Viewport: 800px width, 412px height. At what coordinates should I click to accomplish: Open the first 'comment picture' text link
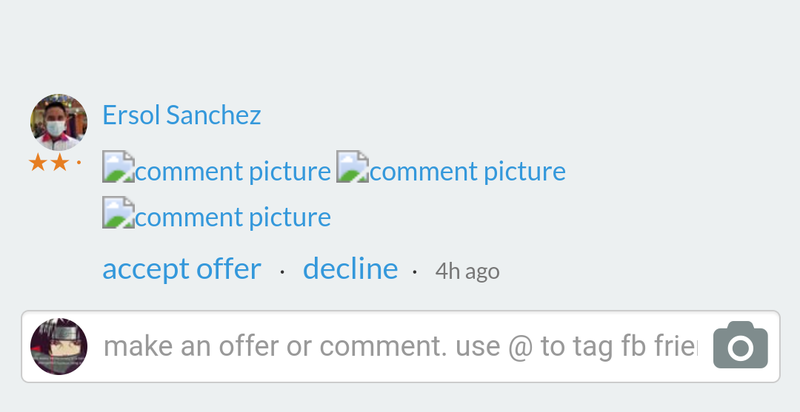pos(233,172)
